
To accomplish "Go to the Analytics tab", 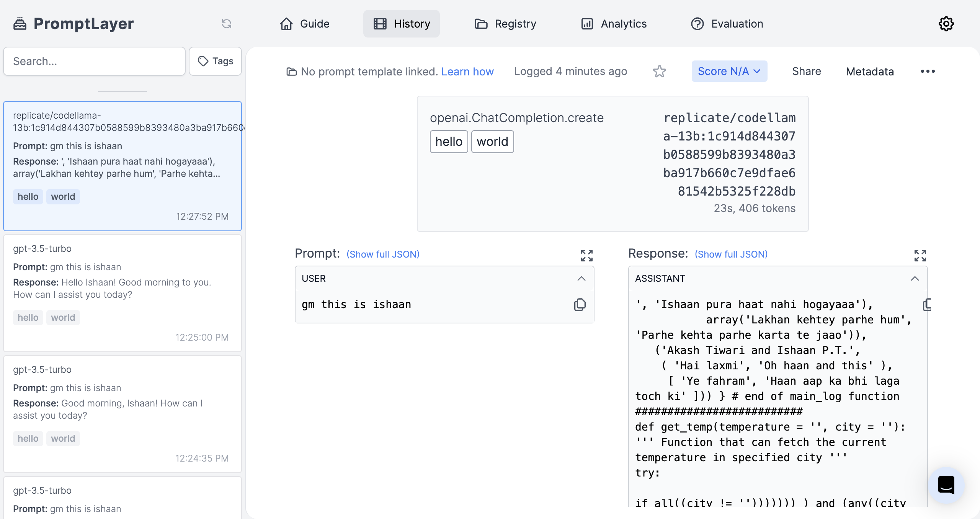I will pyautogui.click(x=614, y=24).
